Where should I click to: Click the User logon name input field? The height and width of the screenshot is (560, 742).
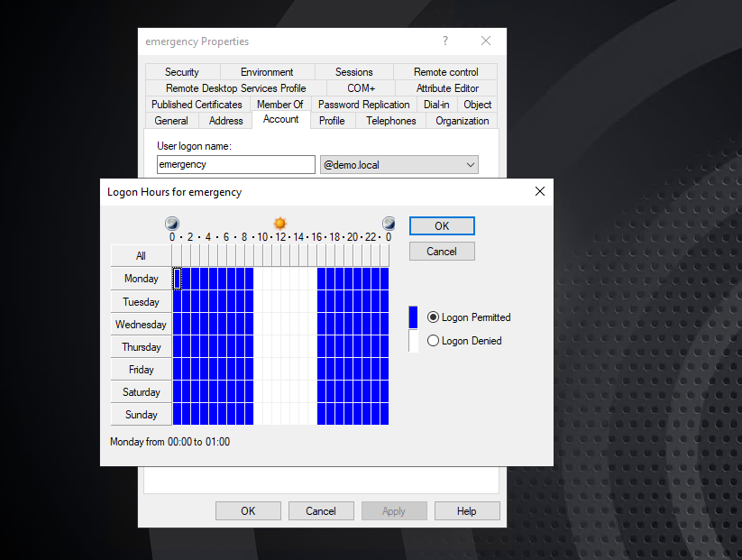click(235, 164)
